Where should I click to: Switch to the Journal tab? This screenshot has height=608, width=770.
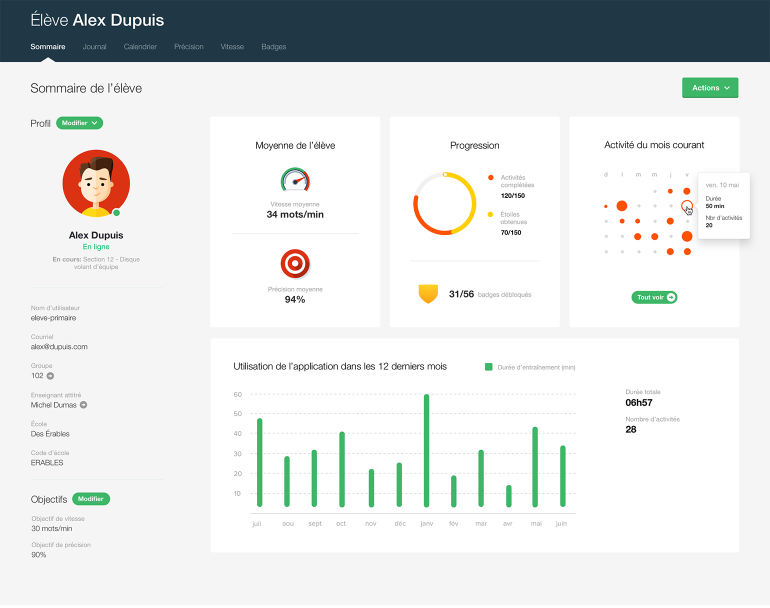[95, 47]
